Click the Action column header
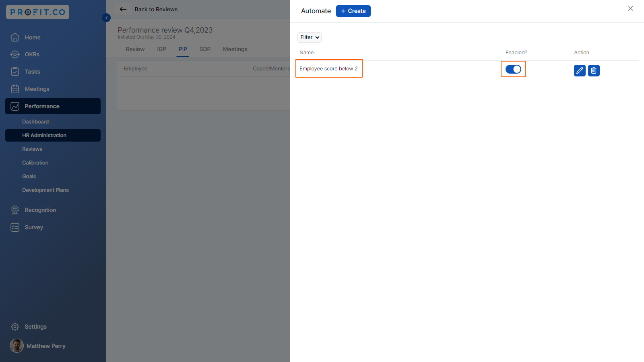This screenshot has width=644, height=362. (582, 53)
